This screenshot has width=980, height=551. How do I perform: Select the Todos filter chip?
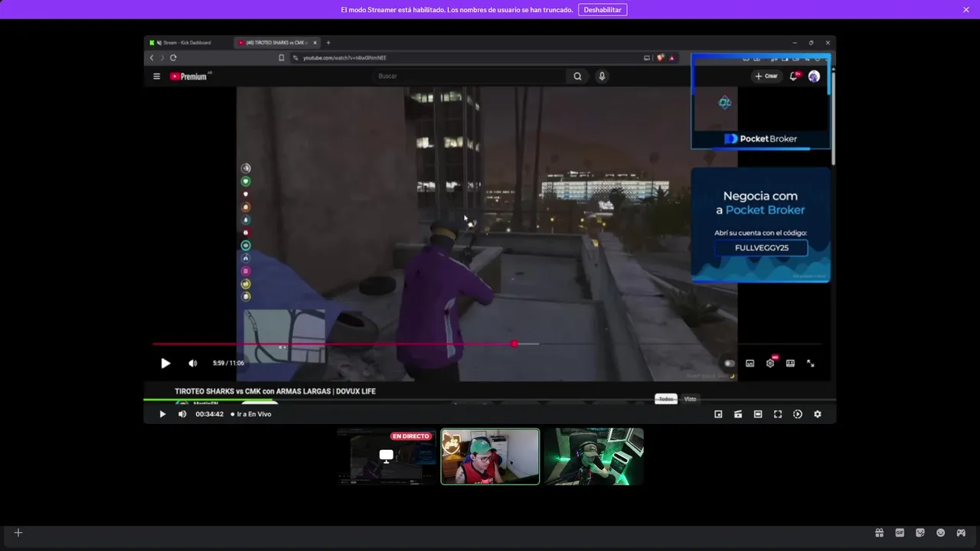(x=666, y=399)
